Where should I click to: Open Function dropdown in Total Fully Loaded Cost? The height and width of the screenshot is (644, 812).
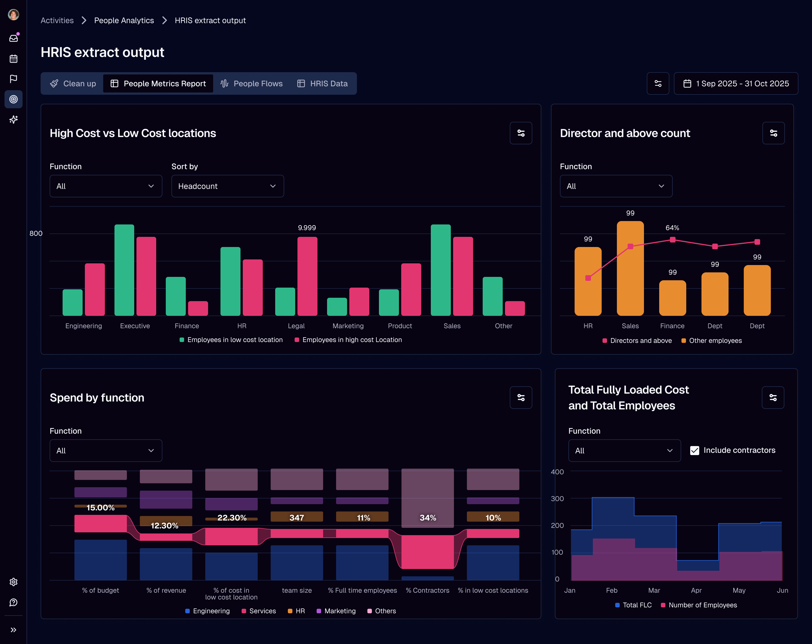[625, 451]
